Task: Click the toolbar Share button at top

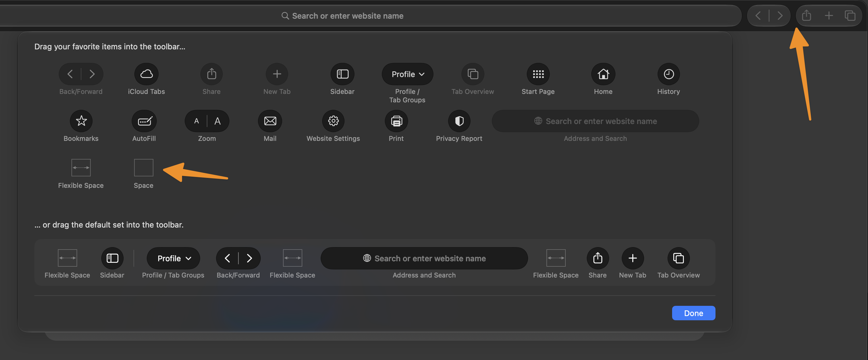Action: [x=806, y=15]
